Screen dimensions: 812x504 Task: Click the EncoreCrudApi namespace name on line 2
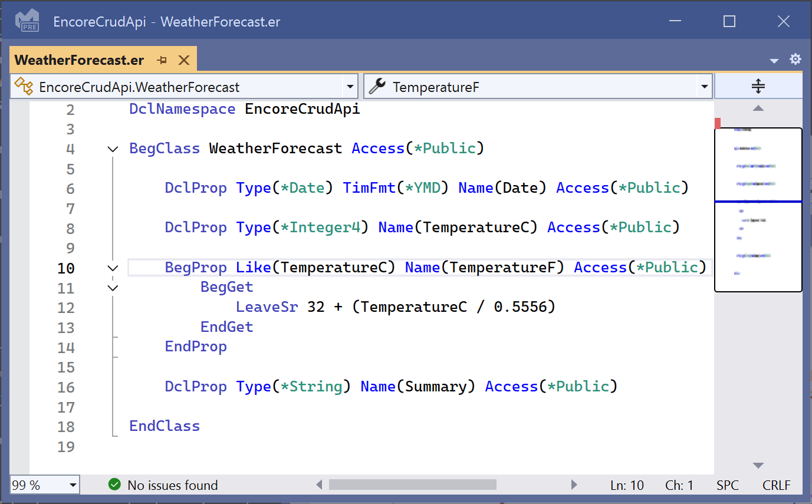(x=303, y=109)
